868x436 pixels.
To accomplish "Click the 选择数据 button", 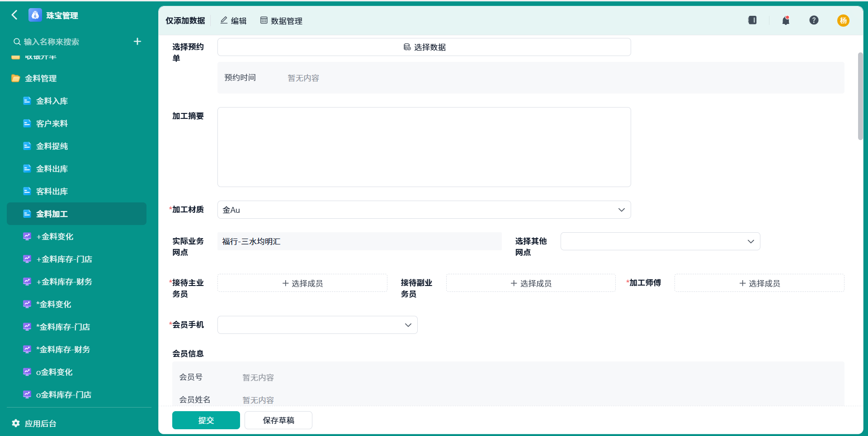I will point(424,47).
